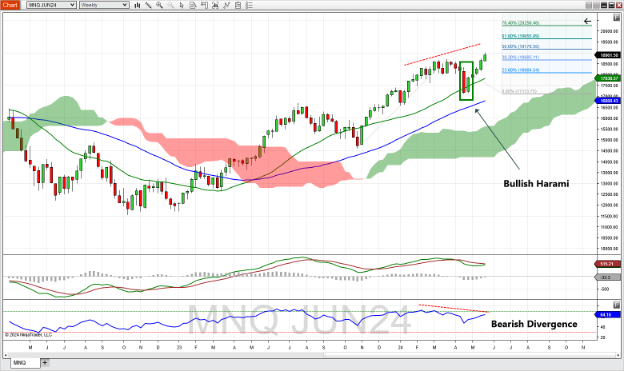Click the horizontal scrollbar track
The image size is (624, 372).
pyautogui.click(x=311, y=355)
